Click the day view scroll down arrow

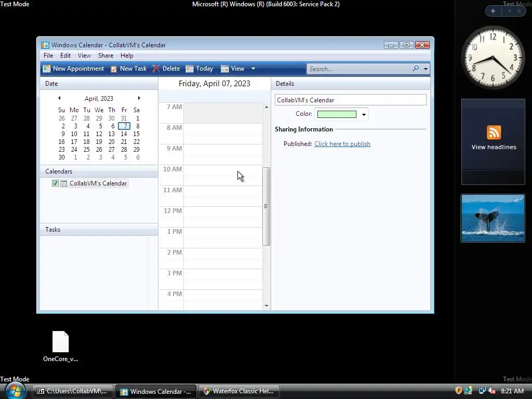[267, 305]
